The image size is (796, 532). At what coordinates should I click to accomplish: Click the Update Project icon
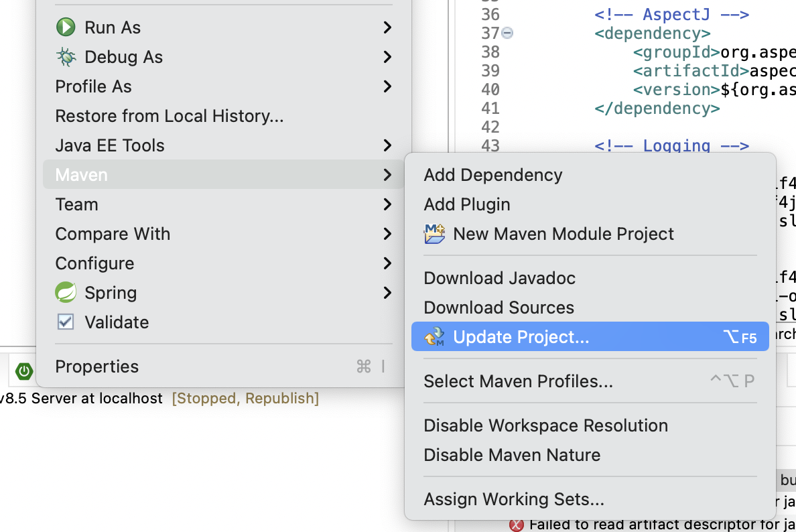click(x=435, y=336)
